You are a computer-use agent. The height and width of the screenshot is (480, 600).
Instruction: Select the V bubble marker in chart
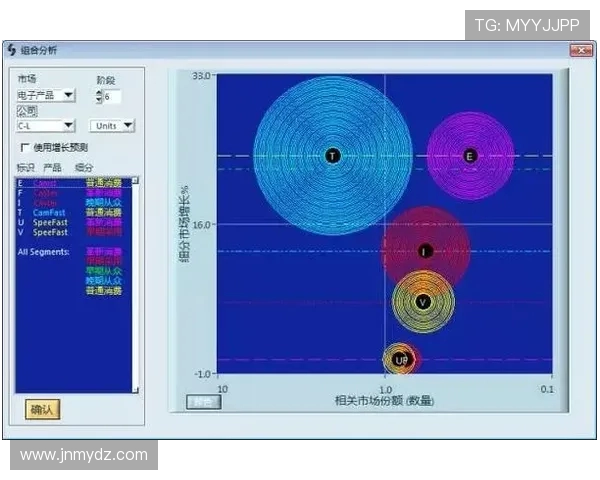pyautogui.click(x=423, y=301)
